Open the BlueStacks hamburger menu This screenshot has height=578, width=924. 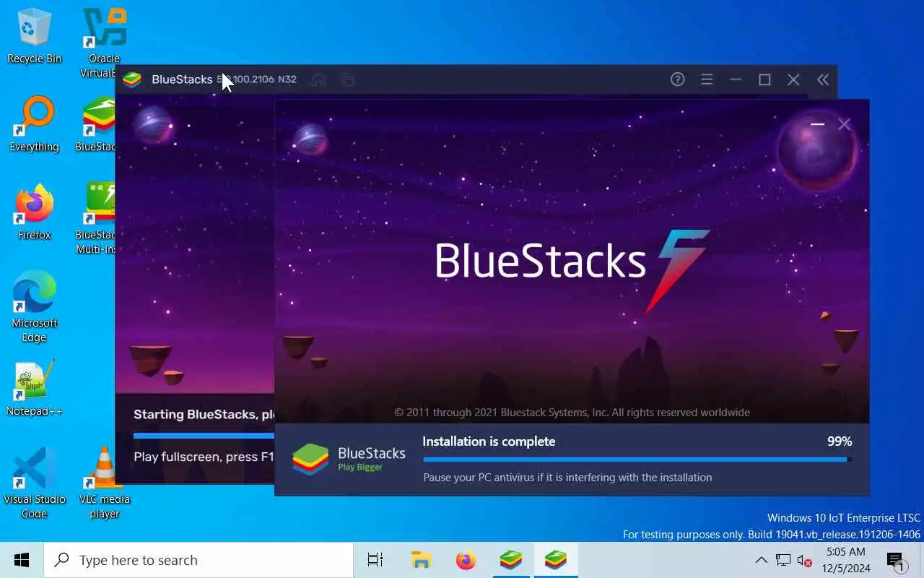pos(707,79)
